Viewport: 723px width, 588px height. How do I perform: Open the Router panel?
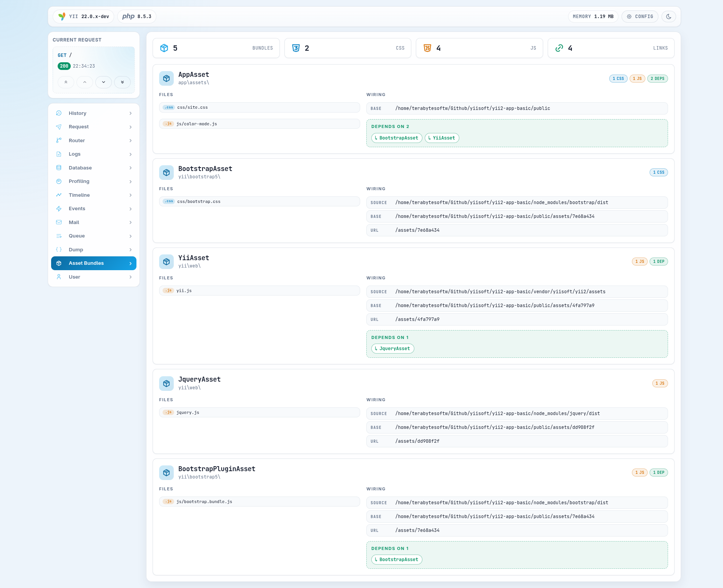(94, 141)
